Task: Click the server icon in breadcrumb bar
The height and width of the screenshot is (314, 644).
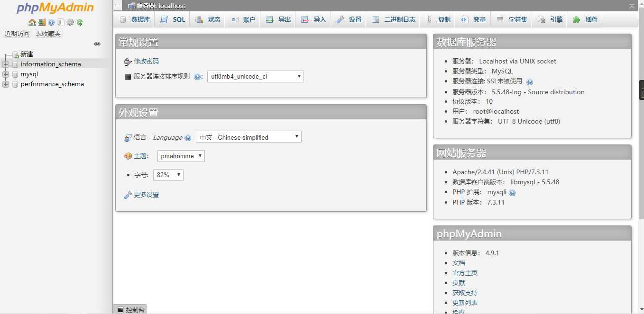Action: tap(132, 6)
